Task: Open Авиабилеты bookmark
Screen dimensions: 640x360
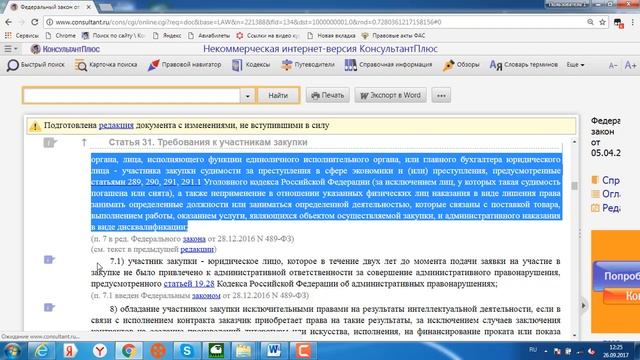Action: tap(209, 36)
